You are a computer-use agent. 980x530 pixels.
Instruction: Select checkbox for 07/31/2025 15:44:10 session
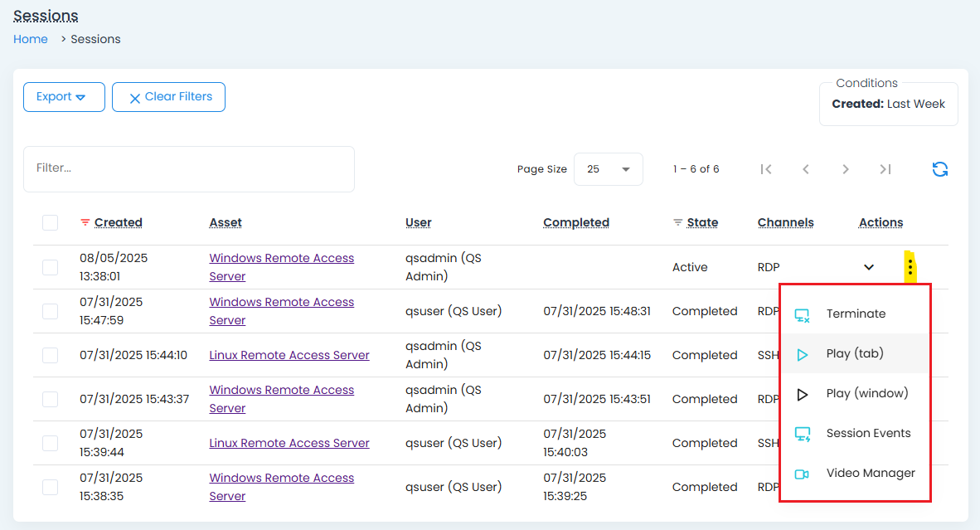(51, 355)
